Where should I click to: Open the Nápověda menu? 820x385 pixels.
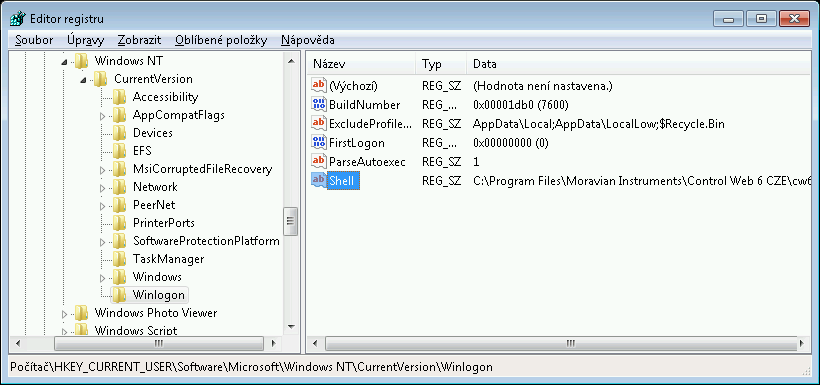[308, 40]
